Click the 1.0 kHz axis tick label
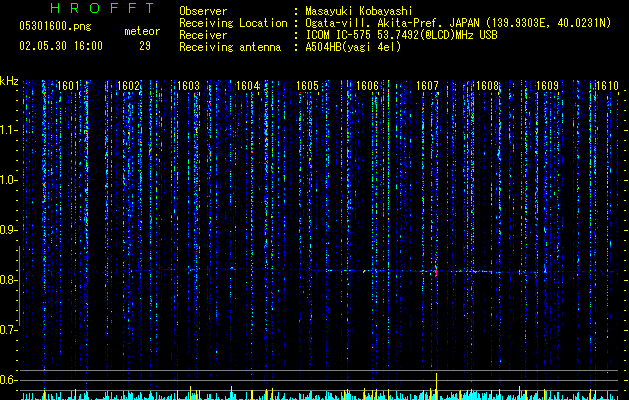Screen dimensions: 629x400 (7, 180)
